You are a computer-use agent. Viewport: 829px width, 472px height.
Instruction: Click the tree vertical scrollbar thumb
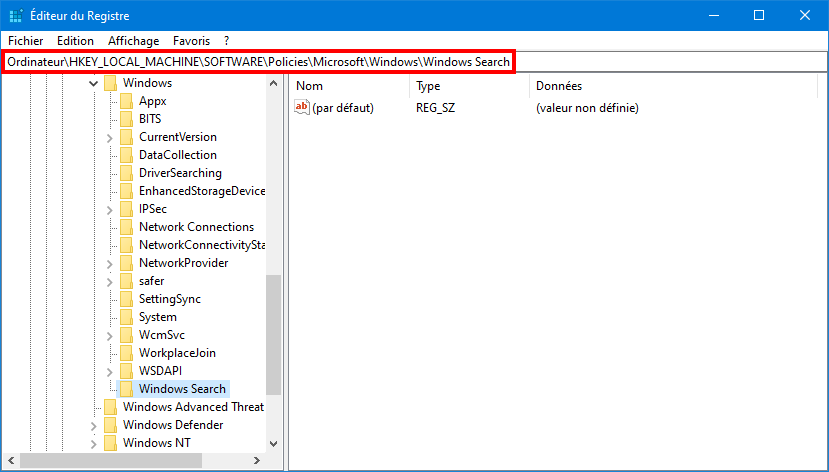[273, 335]
